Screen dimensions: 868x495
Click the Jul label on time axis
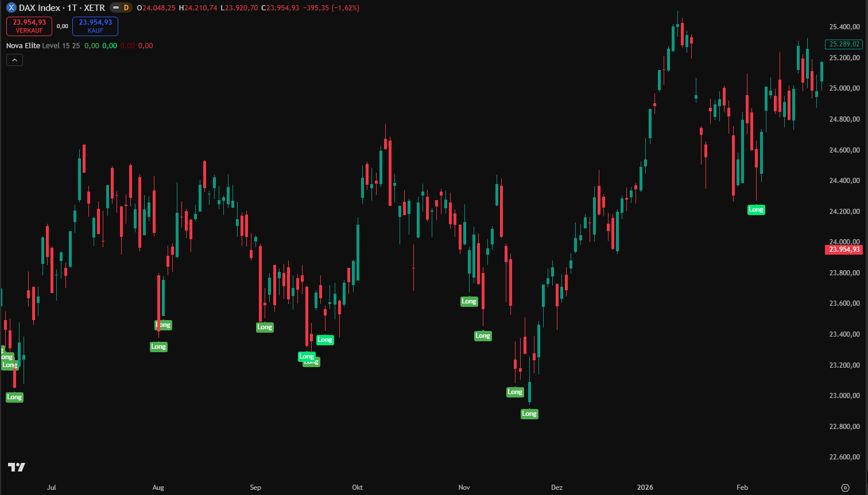coord(52,488)
